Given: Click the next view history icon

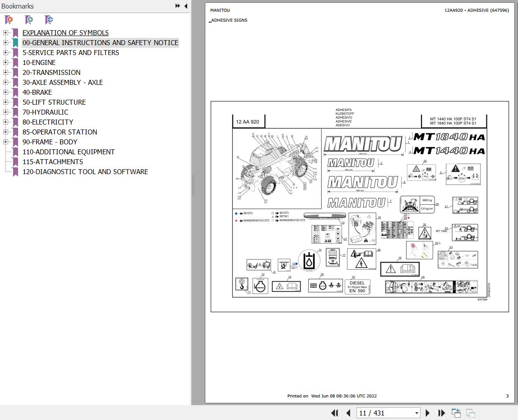Looking at the screenshot, I should (x=471, y=413).
